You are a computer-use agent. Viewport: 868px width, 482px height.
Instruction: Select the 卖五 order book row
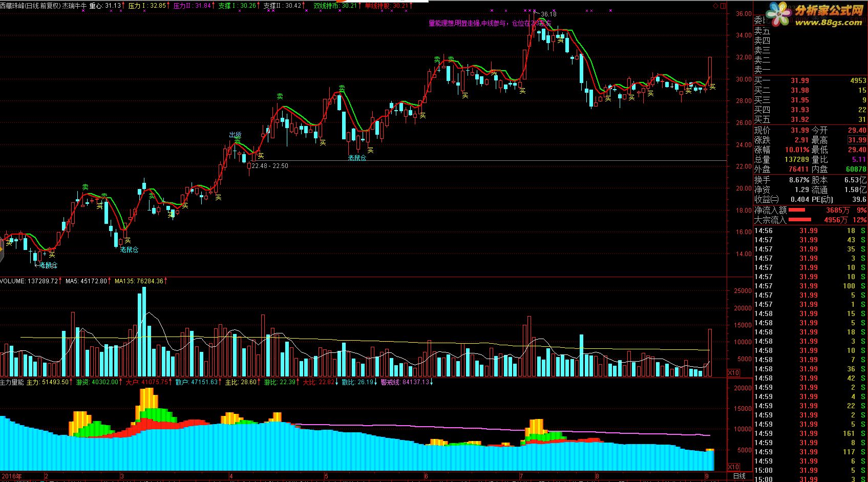pos(811,31)
